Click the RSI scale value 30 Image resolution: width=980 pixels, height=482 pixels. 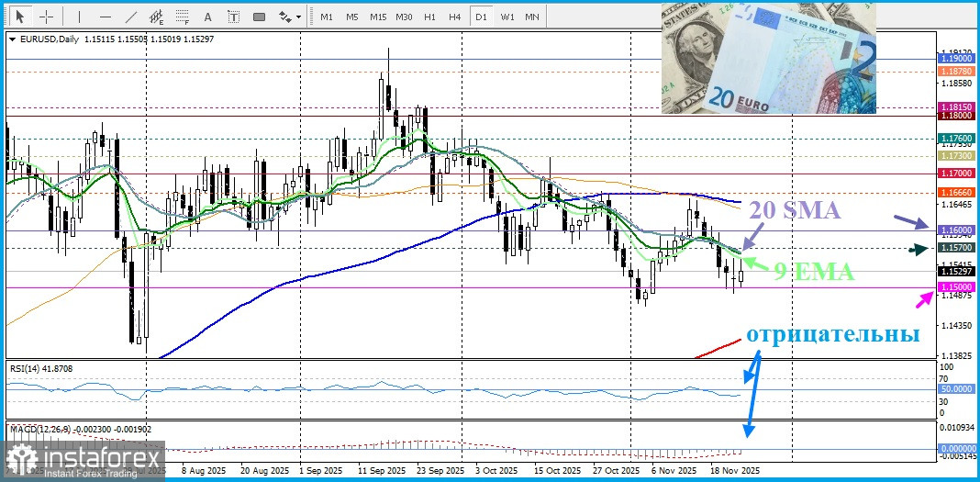(x=944, y=401)
